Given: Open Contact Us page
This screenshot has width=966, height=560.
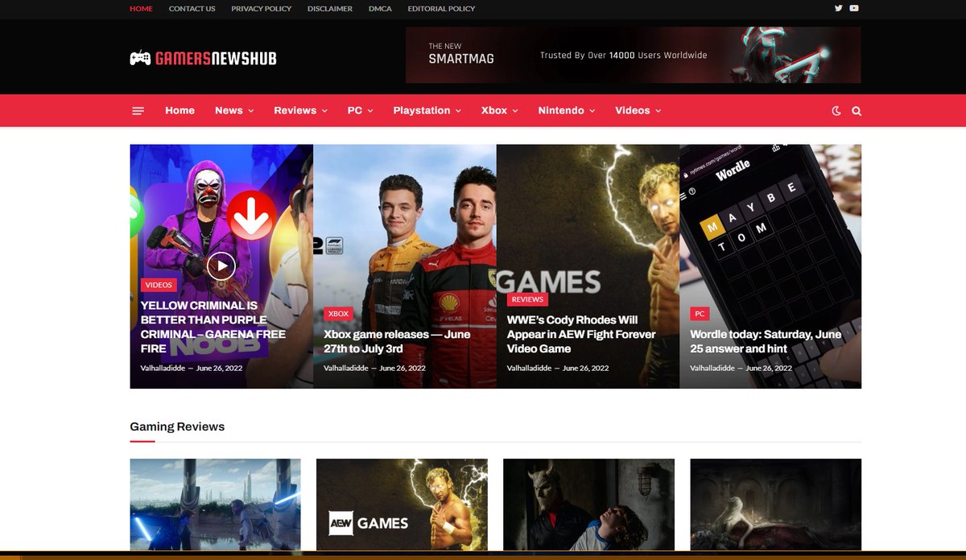Looking at the screenshot, I should (192, 9).
